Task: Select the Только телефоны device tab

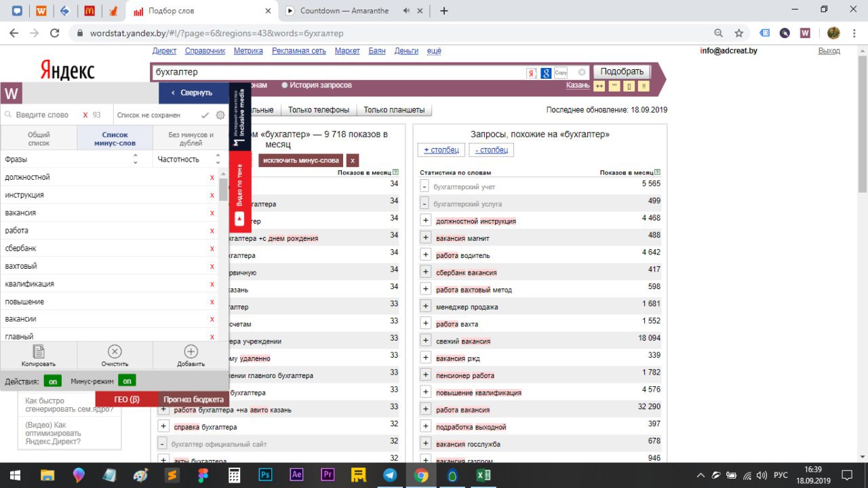Action: (x=319, y=110)
